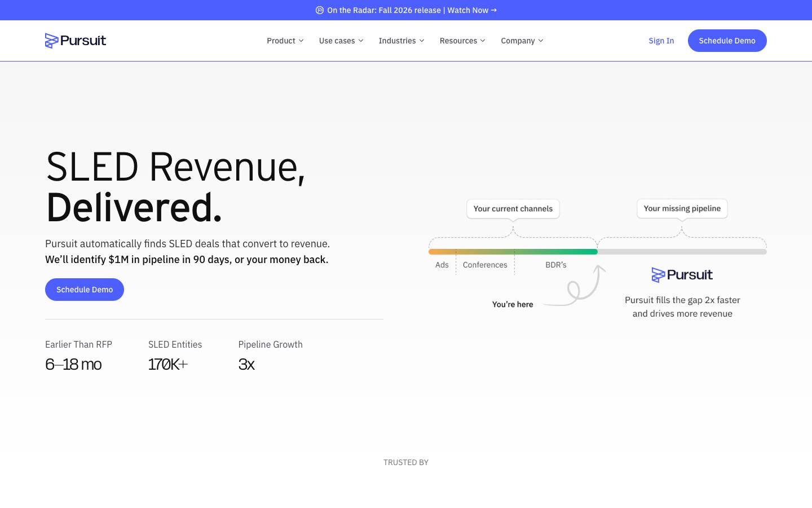Image resolution: width=812 pixels, height=508 pixels.
Task: Click the '$1M in pipeline in 90 days' sentence
Action: [x=187, y=260]
